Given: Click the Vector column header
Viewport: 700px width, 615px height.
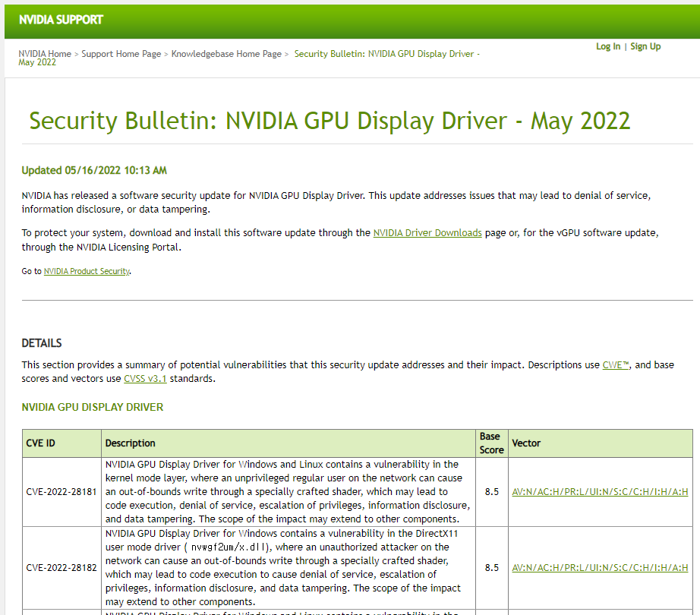Looking at the screenshot, I should [601, 443].
